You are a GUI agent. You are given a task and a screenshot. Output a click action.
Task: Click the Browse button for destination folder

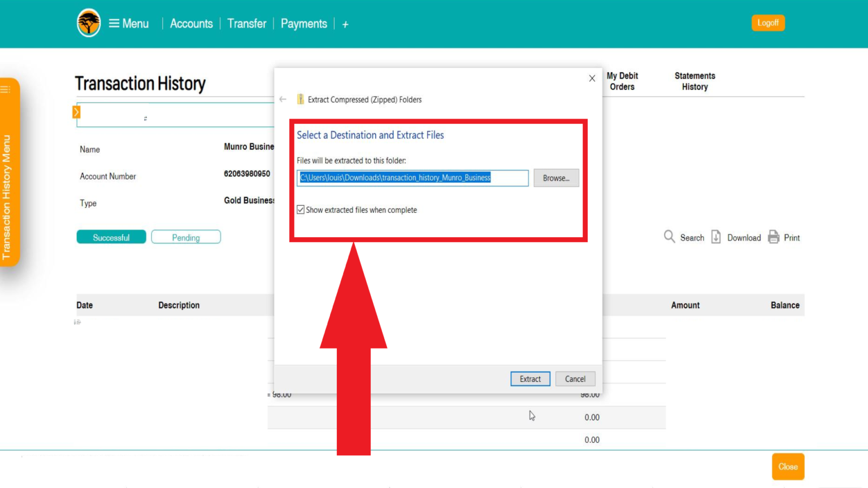click(555, 178)
